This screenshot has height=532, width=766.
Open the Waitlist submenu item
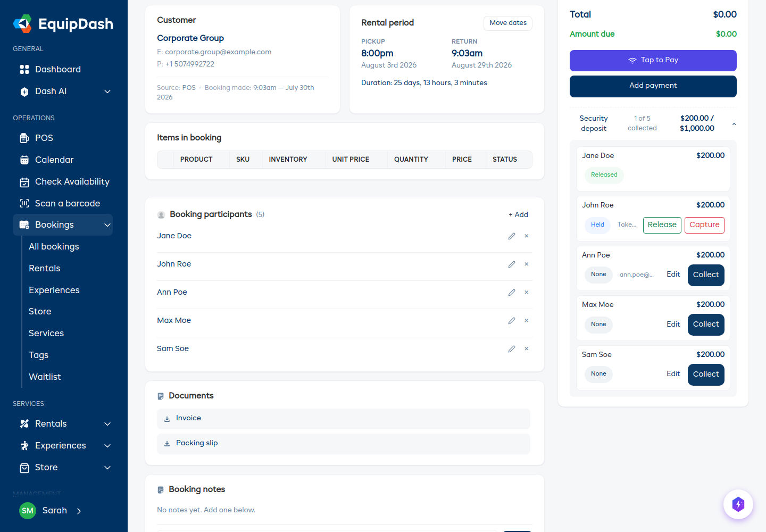click(45, 377)
